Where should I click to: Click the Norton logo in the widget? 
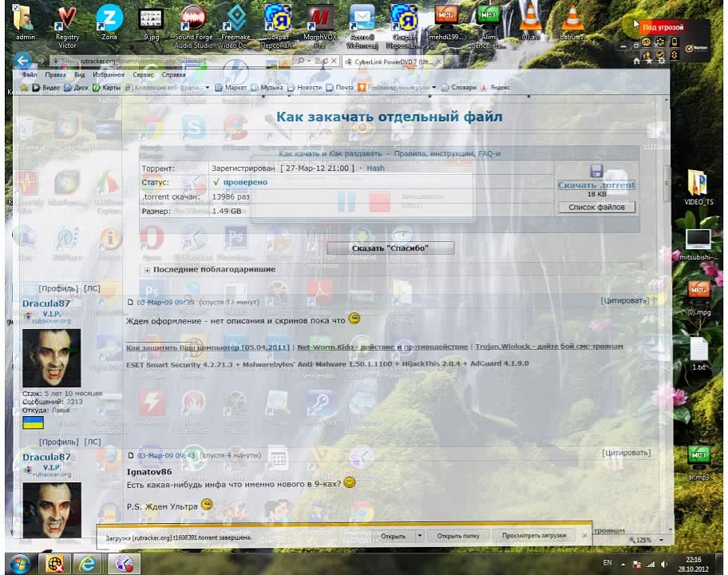point(696,47)
